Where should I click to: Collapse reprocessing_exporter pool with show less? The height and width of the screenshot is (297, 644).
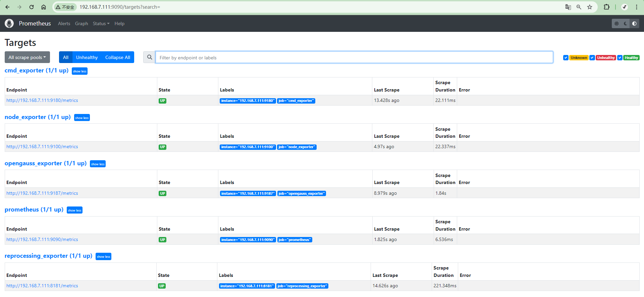[103, 256]
